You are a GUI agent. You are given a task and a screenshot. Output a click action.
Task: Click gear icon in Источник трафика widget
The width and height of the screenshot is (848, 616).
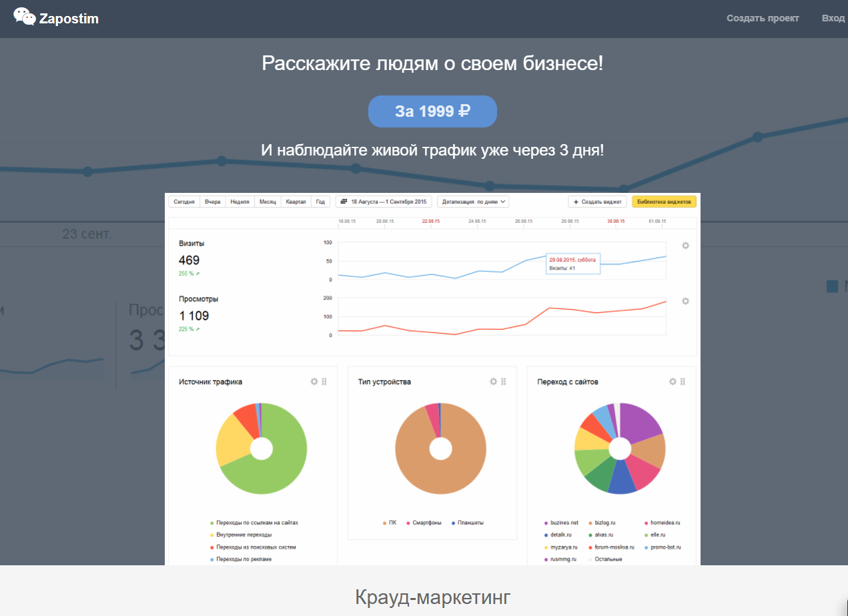tap(314, 382)
